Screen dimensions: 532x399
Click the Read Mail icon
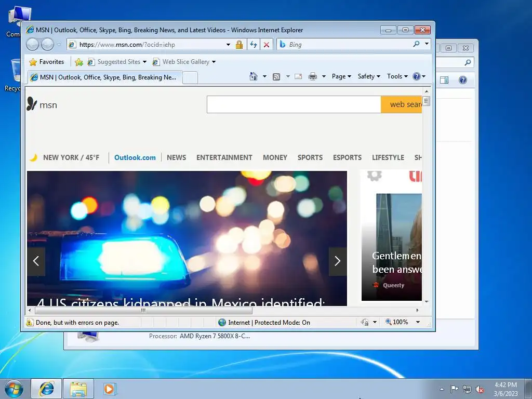tap(298, 76)
